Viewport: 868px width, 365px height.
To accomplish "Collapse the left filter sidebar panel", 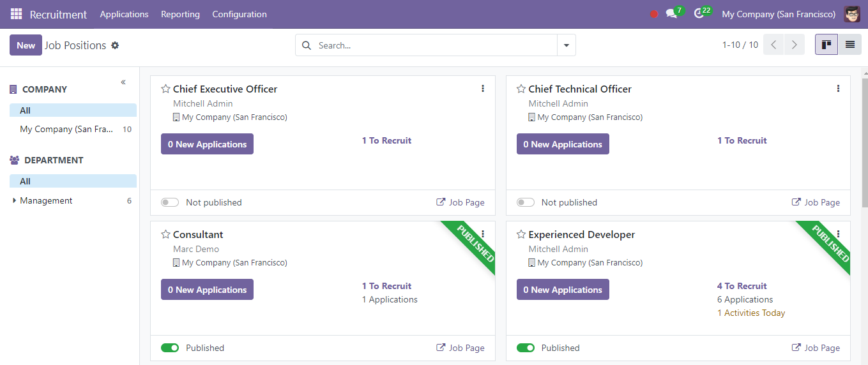I will tap(123, 82).
